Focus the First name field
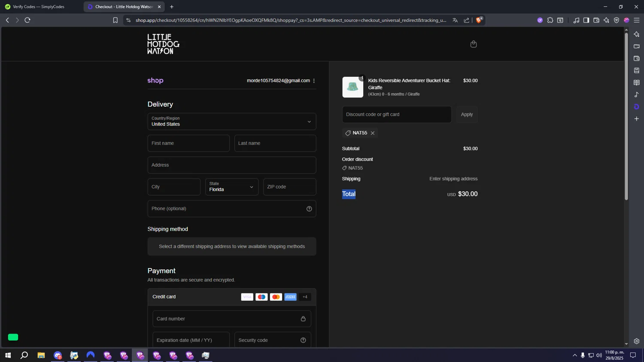 188,143
